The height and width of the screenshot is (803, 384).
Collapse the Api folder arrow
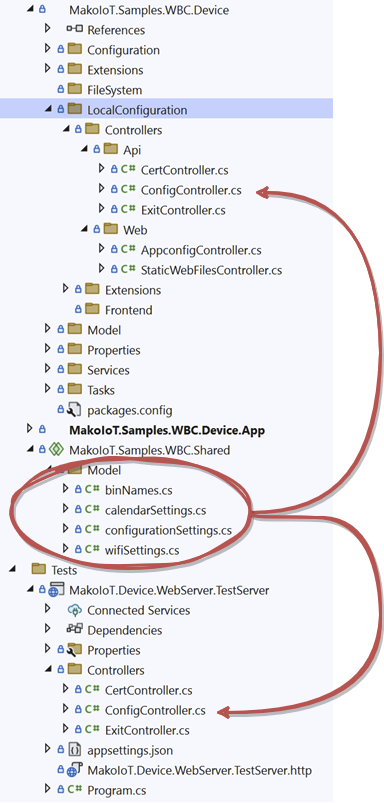[83, 150]
